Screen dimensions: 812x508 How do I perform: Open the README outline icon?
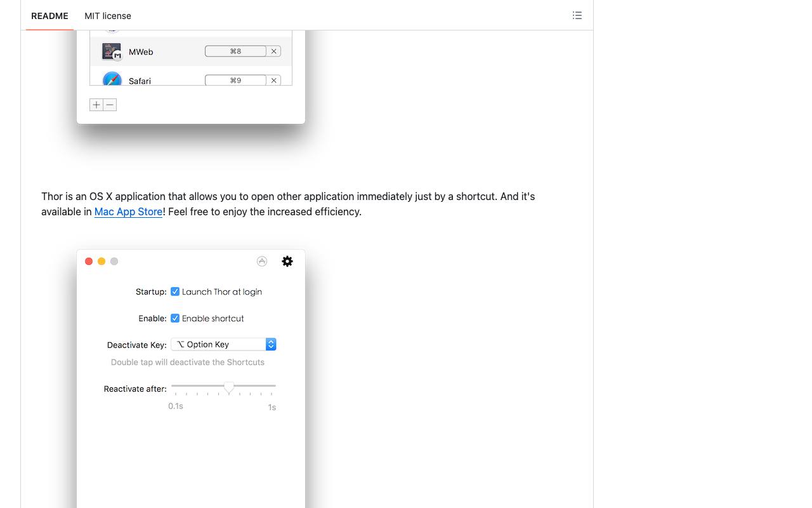click(577, 15)
